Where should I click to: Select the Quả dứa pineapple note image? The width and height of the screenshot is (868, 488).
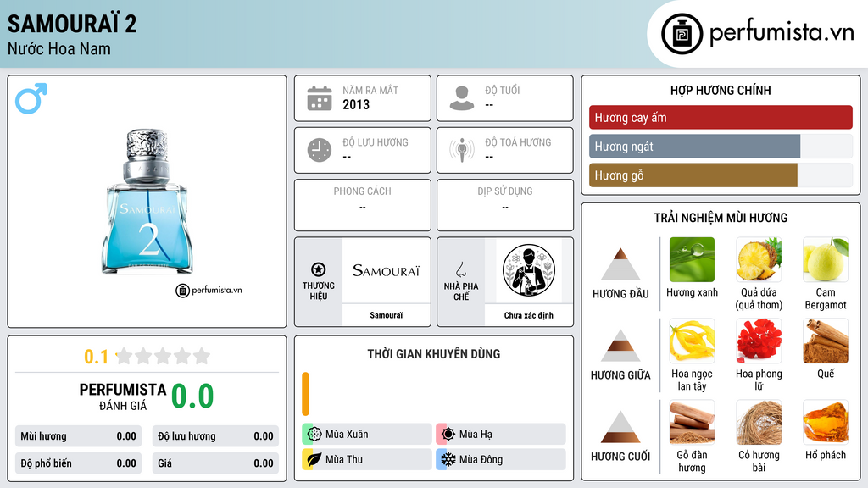pyautogui.click(x=759, y=260)
